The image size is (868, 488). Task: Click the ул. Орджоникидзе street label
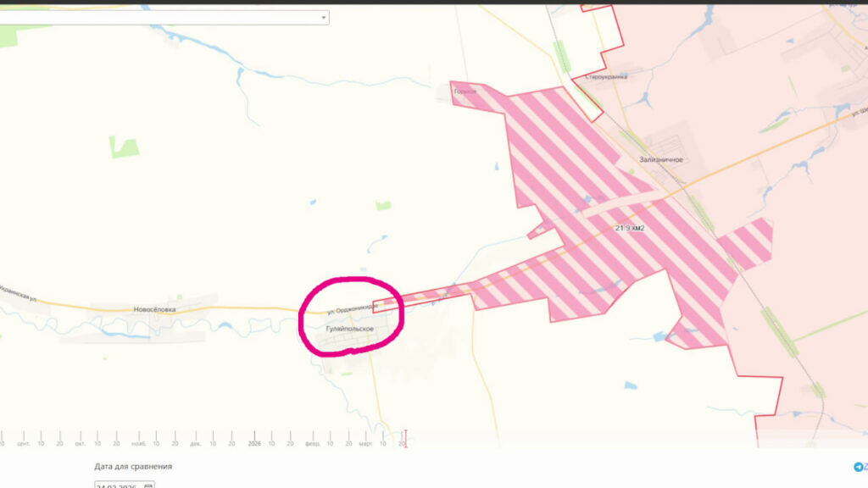pyautogui.click(x=348, y=308)
